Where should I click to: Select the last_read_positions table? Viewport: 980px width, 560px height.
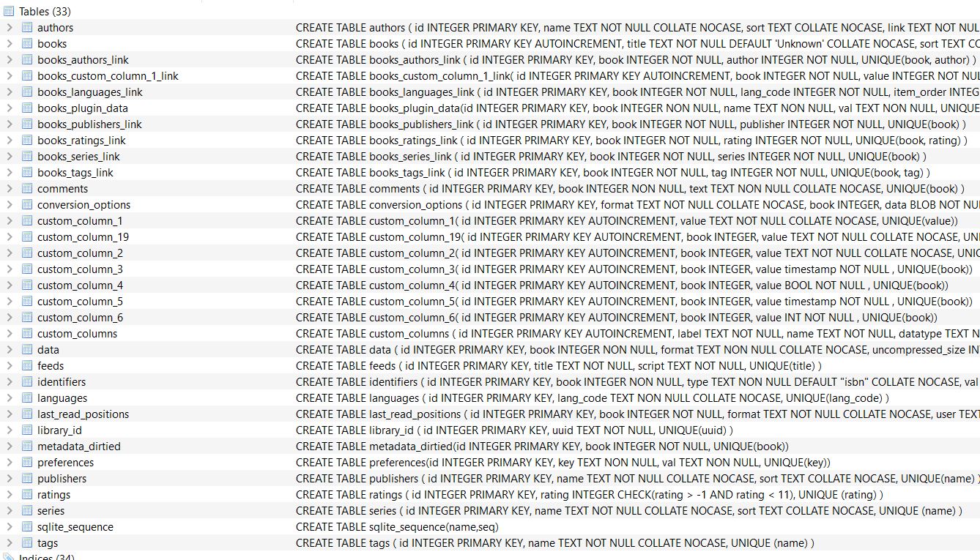click(83, 414)
